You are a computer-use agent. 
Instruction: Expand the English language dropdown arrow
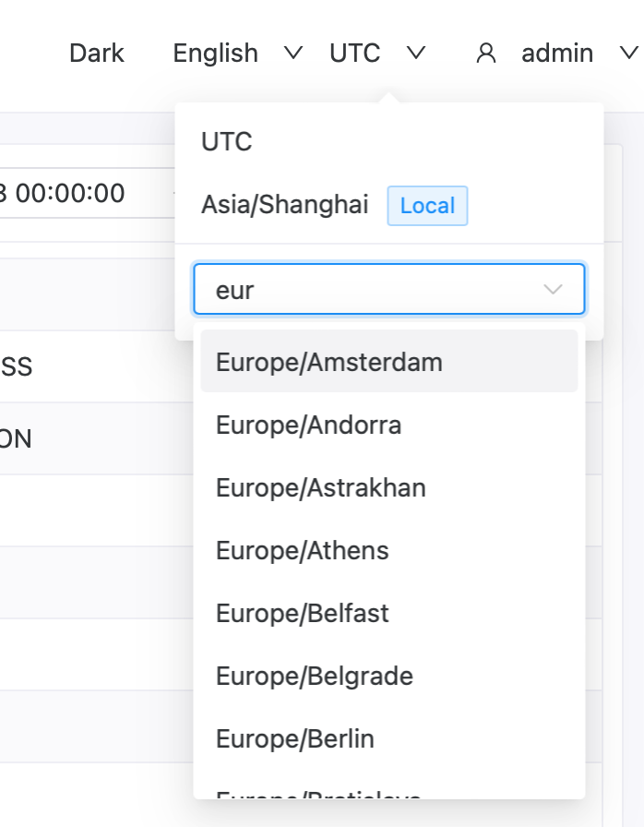click(293, 54)
